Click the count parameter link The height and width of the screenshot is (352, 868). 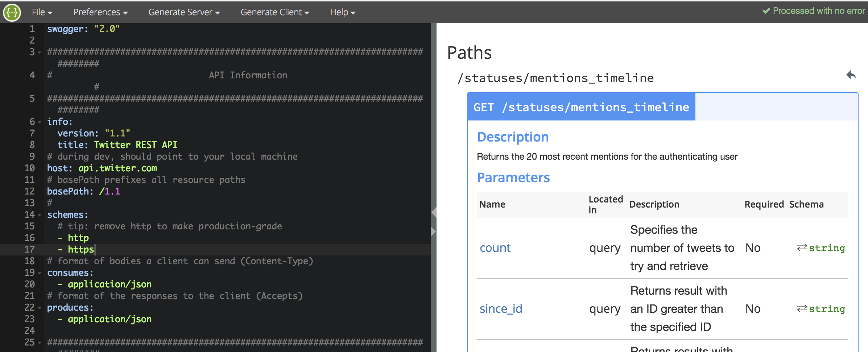(x=495, y=247)
